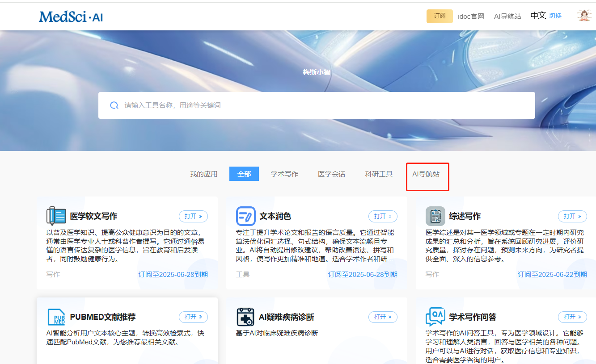This screenshot has height=364, width=596.
Task: Click the 基于AI对临床疑难疾病诊断 description
Action: (x=277, y=333)
